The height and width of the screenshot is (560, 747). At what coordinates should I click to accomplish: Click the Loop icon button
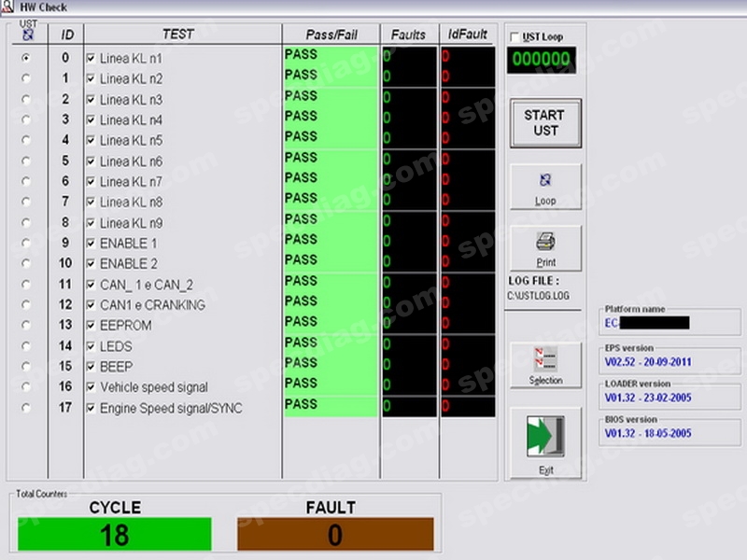[x=545, y=187]
